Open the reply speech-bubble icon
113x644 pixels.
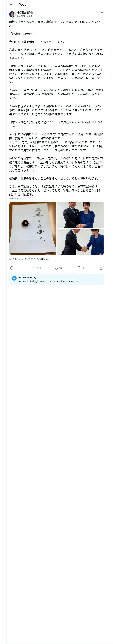(x=12, y=268)
